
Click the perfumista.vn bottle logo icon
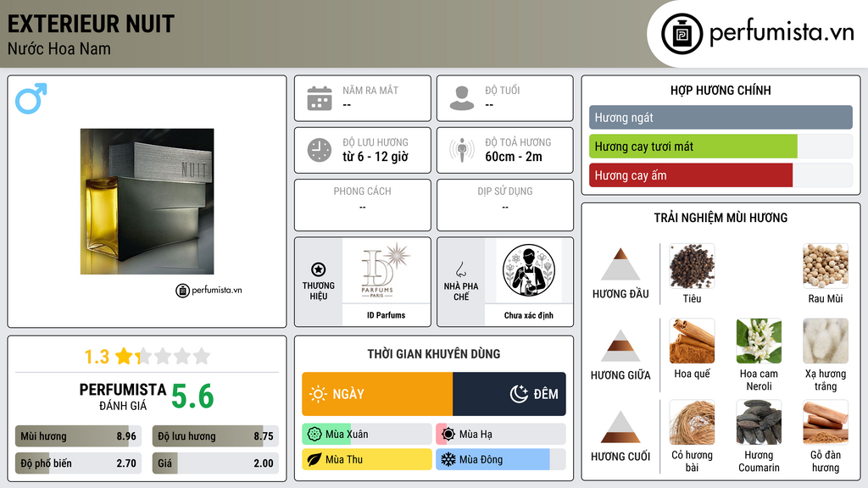(682, 34)
